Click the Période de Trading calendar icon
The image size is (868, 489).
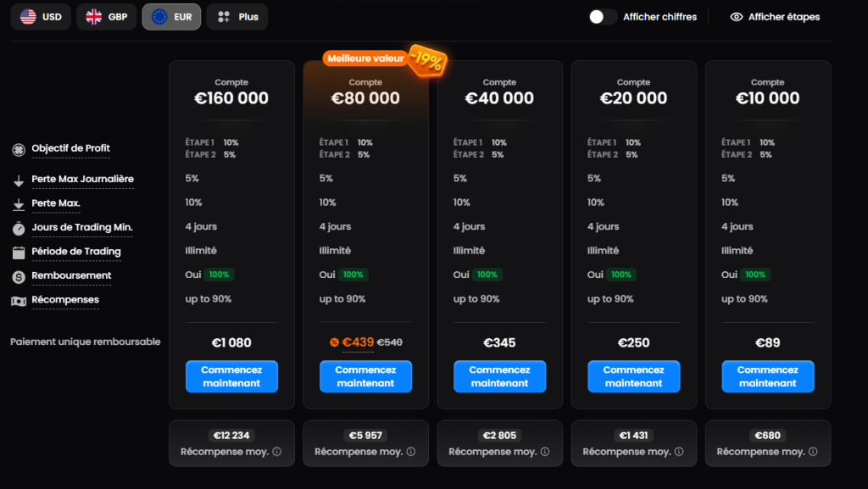coord(19,253)
